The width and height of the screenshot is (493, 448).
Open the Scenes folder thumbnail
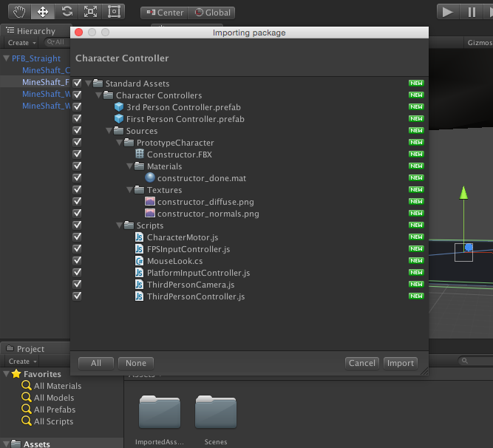click(x=216, y=412)
